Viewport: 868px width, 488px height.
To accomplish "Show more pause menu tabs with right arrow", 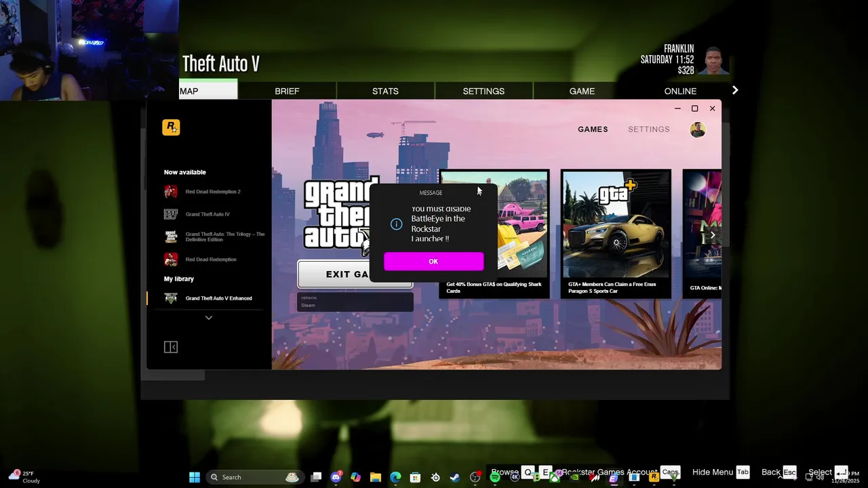I will pyautogui.click(x=735, y=90).
